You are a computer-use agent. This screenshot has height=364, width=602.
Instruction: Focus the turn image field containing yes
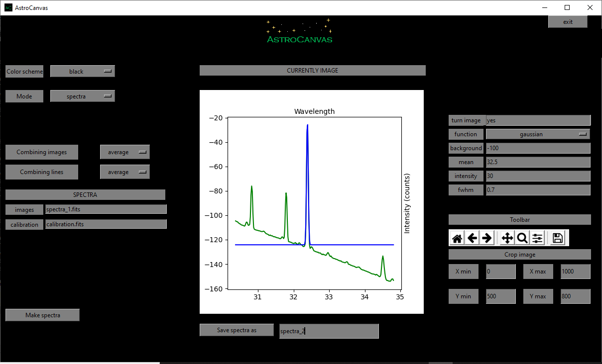[x=538, y=120]
